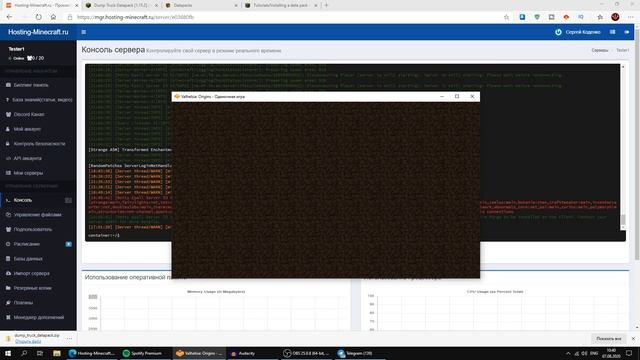Open downloaded file link Открыть файл
The image size is (640, 360).
click(28, 342)
